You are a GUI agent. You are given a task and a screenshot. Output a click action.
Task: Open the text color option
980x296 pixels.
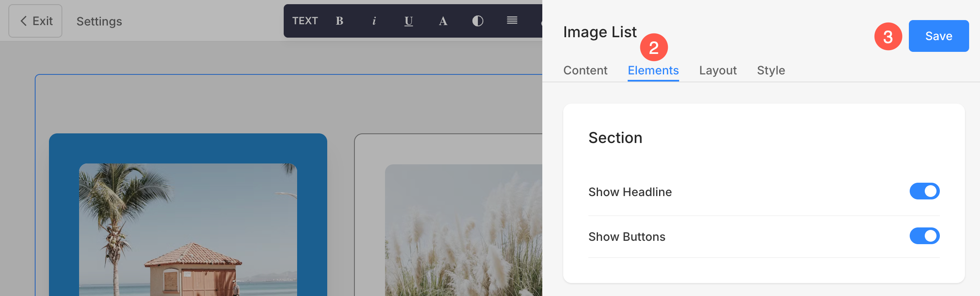[443, 21]
